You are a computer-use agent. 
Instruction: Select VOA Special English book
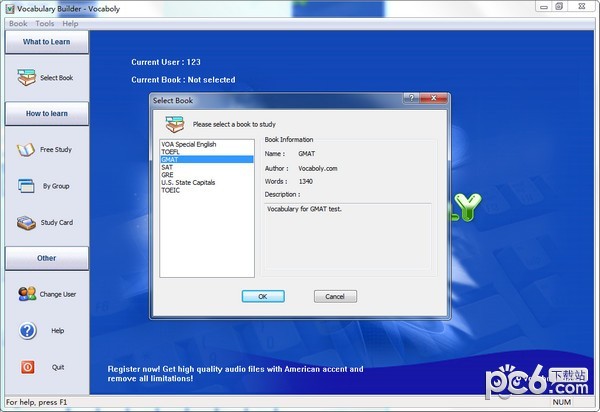point(188,145)
